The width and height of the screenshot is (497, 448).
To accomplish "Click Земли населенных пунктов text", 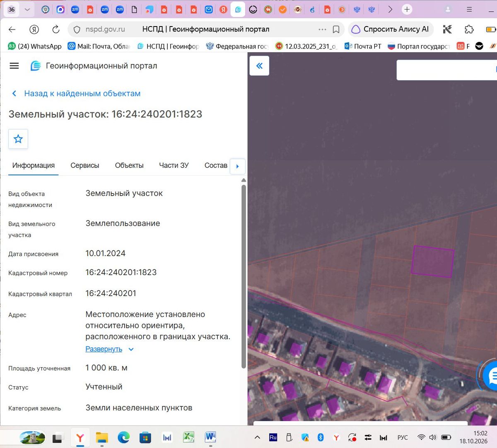I will [x=139, y=408].
